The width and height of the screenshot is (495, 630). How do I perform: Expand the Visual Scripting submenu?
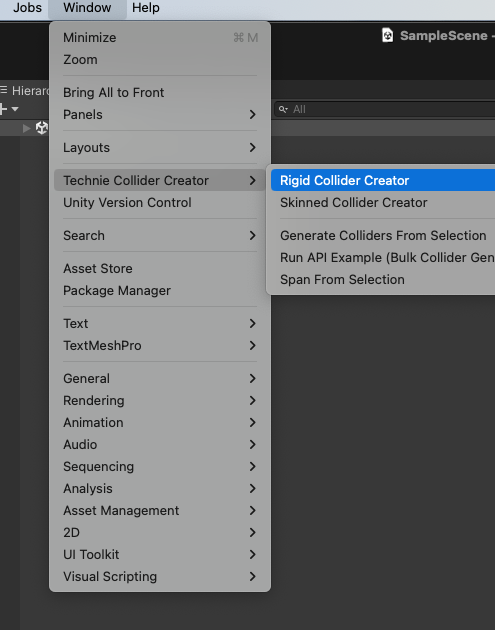[160, 577]
